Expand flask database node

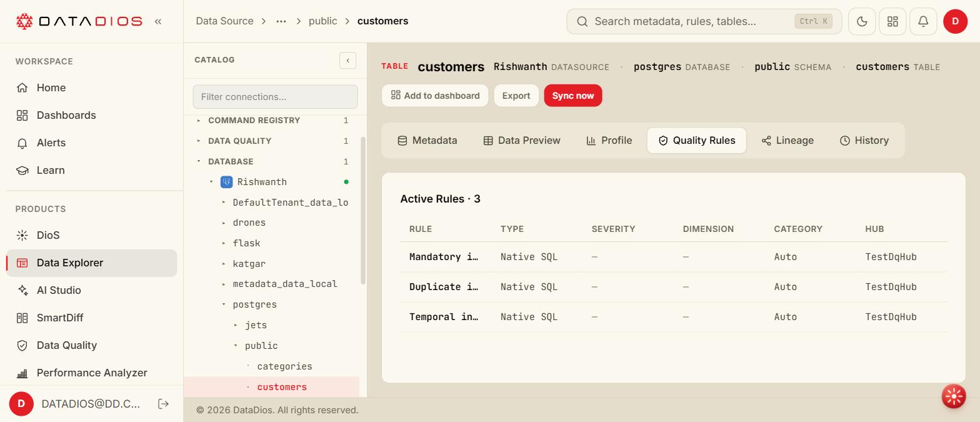(x=224, y=243)
